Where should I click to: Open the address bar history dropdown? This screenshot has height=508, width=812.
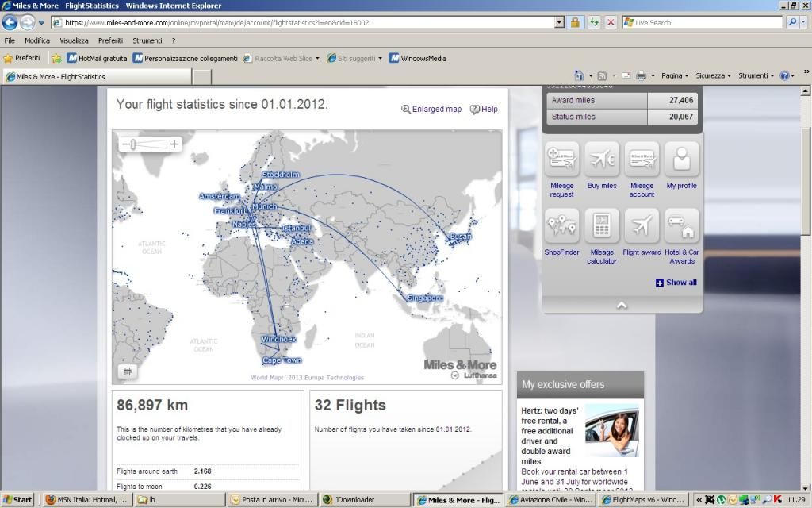pyautogui.click(x=559, y=22)
